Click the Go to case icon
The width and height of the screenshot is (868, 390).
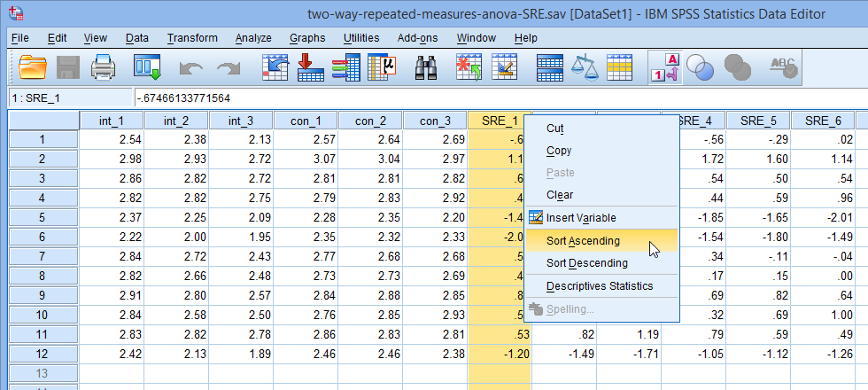pos(275,67)
